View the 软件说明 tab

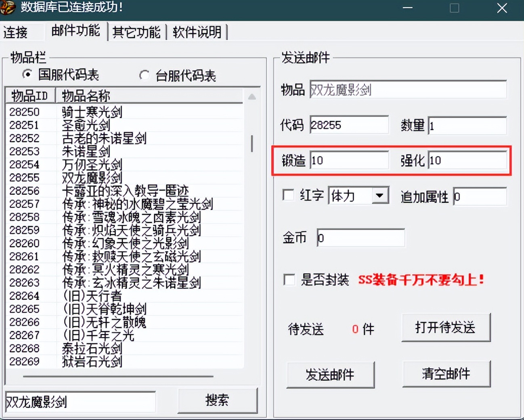(x=197, y=31)
